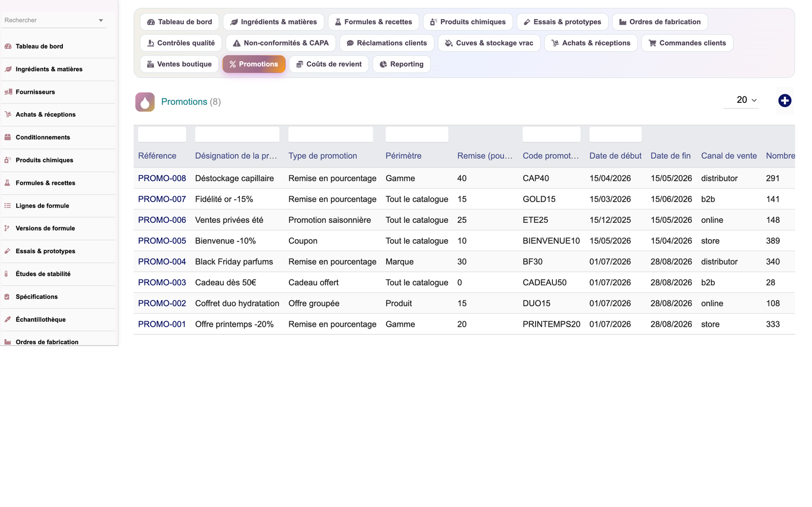Click the Promotions droplet module icon
Screen dimensions: 812x507
(x=145, y=102)
